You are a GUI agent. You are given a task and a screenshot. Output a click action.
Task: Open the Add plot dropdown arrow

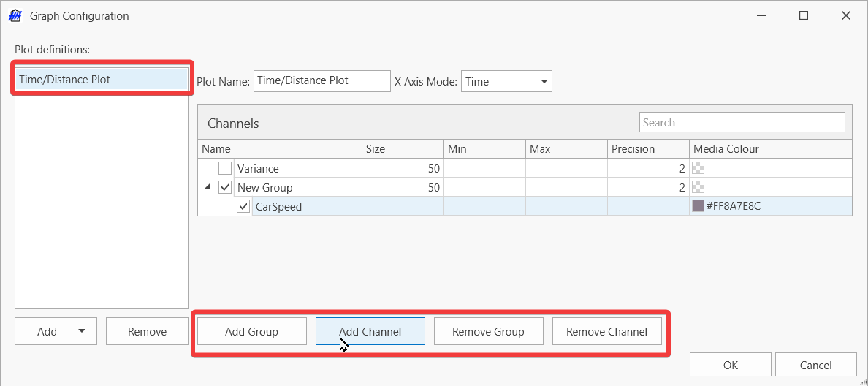point(82,331)
